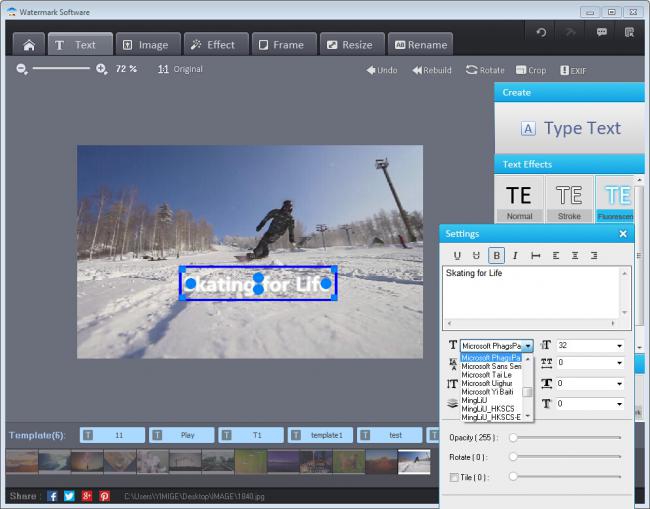
Task: Open the feedback speech bubble icon
Action: pyautogui.click(x=601, y=32)
